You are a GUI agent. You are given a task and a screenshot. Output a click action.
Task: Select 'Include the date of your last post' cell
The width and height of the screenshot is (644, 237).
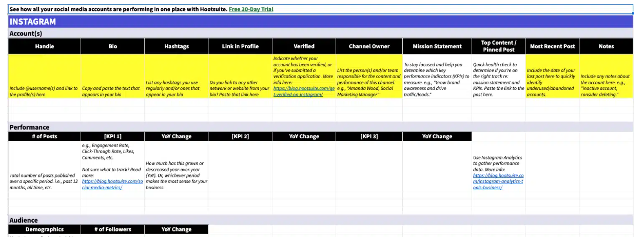click(552, 77)
